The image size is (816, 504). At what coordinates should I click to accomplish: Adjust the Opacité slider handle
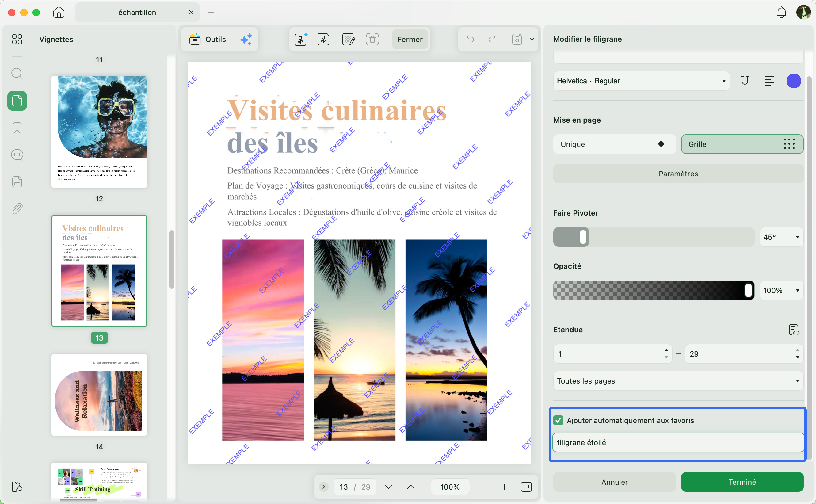(748, 290)
